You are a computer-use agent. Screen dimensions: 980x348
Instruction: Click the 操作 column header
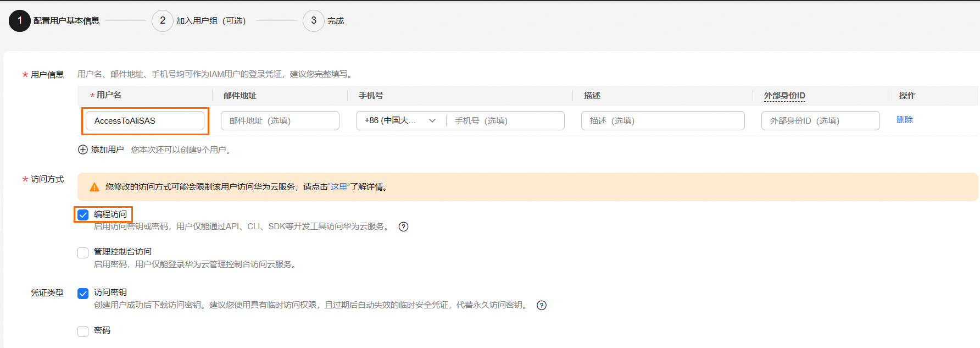click(x=907, y=96)
